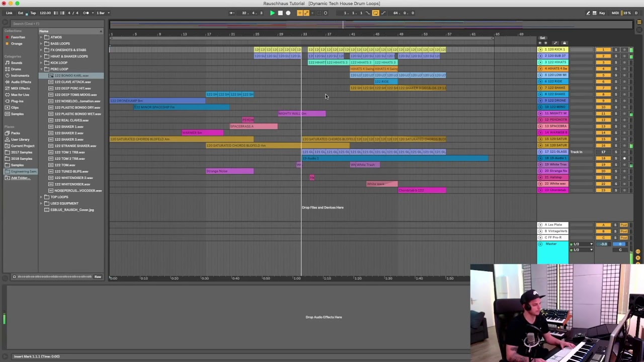Select the Strange Noise clip
This screenshot has height=362, width=644.
tap(230, 171)
